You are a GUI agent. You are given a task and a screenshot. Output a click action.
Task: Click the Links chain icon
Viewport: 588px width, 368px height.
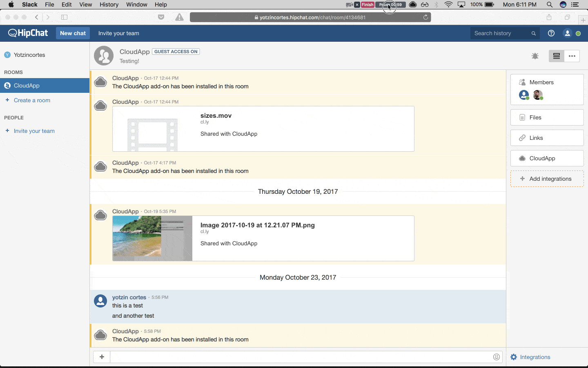point(522,138)
